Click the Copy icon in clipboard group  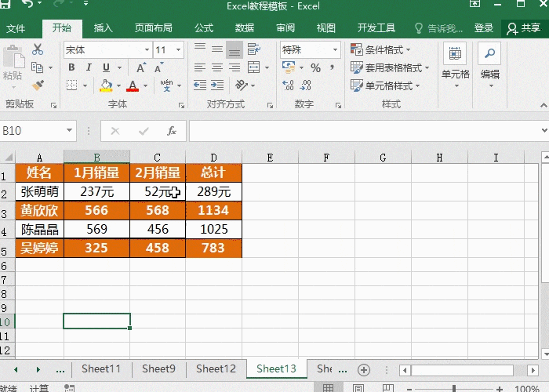(37, 67)
